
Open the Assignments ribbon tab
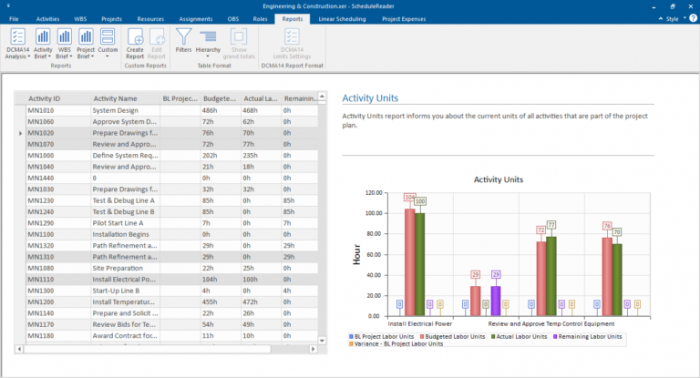(x=196, y=19)
